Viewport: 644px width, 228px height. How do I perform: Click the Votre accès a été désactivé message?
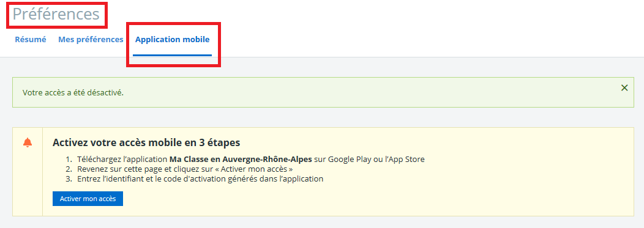[73, 93]
